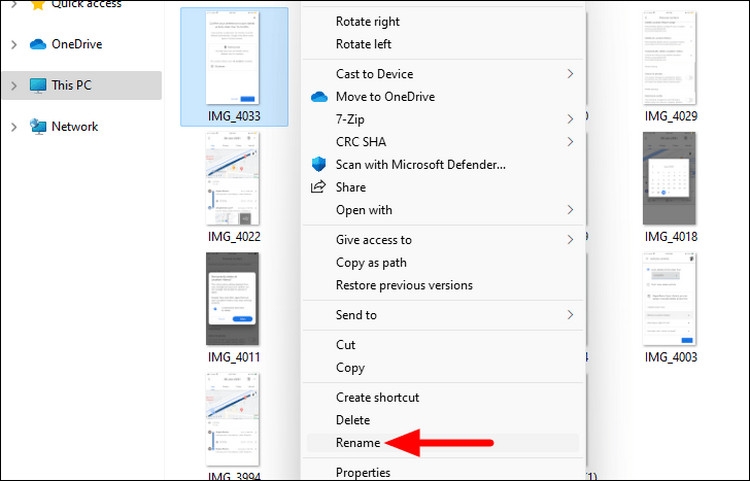750x481 pixels.
Task: Expand the Network tree node
Action: (x=14, y=127)
